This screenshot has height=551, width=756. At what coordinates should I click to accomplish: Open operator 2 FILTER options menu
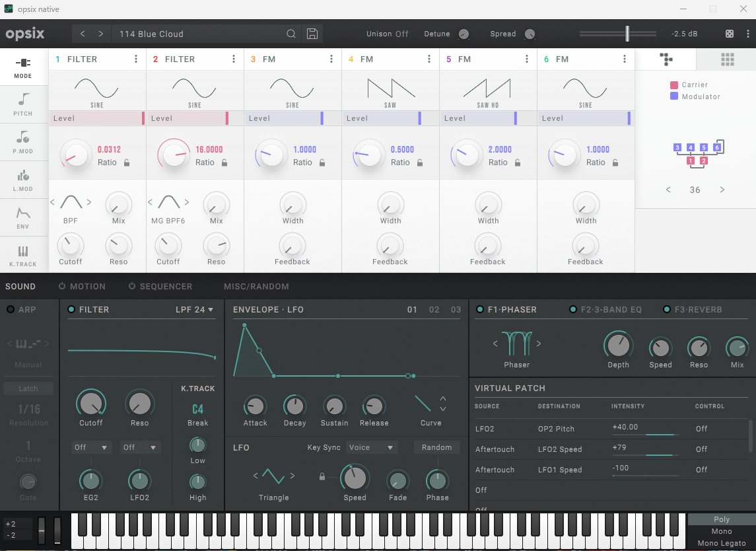pyautogui.click(x=234, y=59)
